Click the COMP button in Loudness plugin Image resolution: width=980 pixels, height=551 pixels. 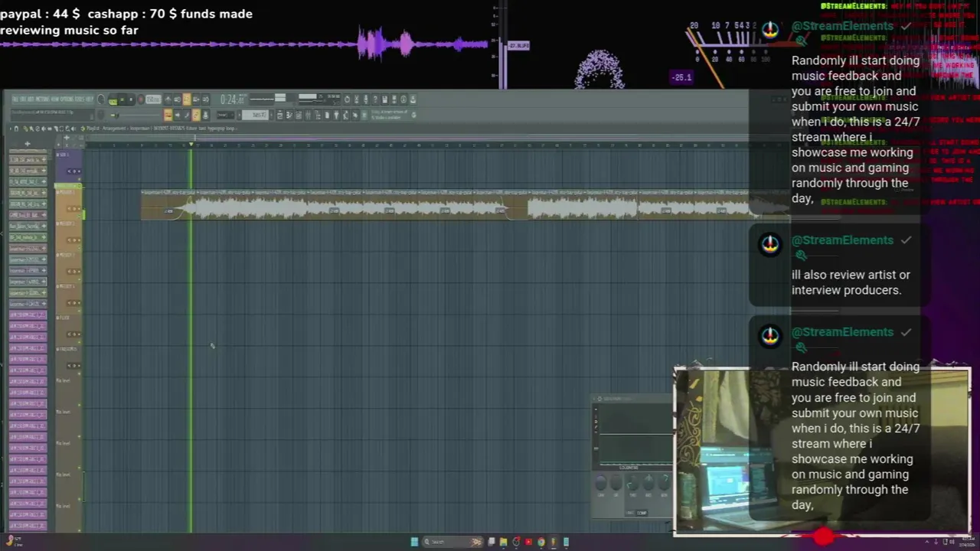pos(642,514)
